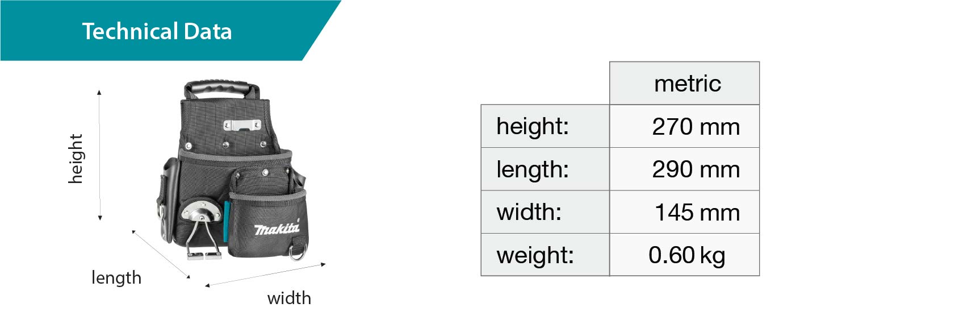Click the width: row label in table
Image resolution: width=980 pixels, height=324 pixels.
click(x=529, y=212)
